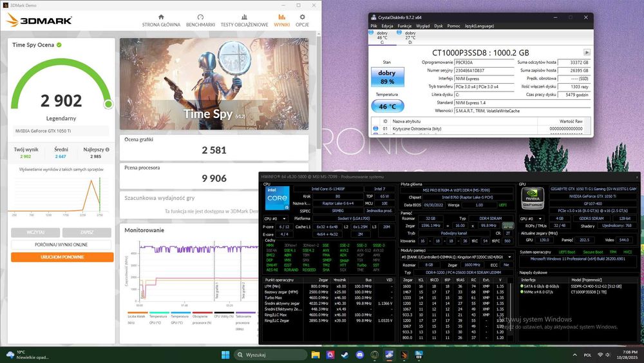Open 3DMark orange taskbar icon
Screen dimensions: 644x363
[404, 355]
